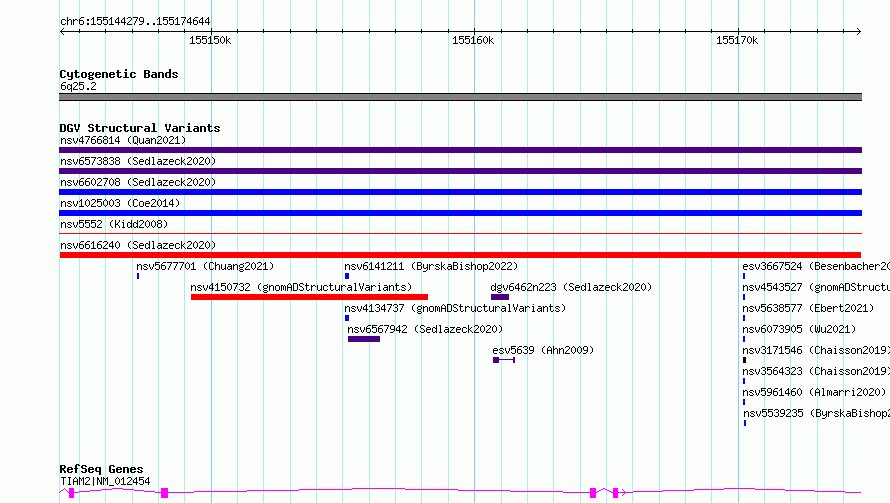The image size is (890, 503).
Task: Click the purple bar of nsv4766814
Action: tap(460, 150)
